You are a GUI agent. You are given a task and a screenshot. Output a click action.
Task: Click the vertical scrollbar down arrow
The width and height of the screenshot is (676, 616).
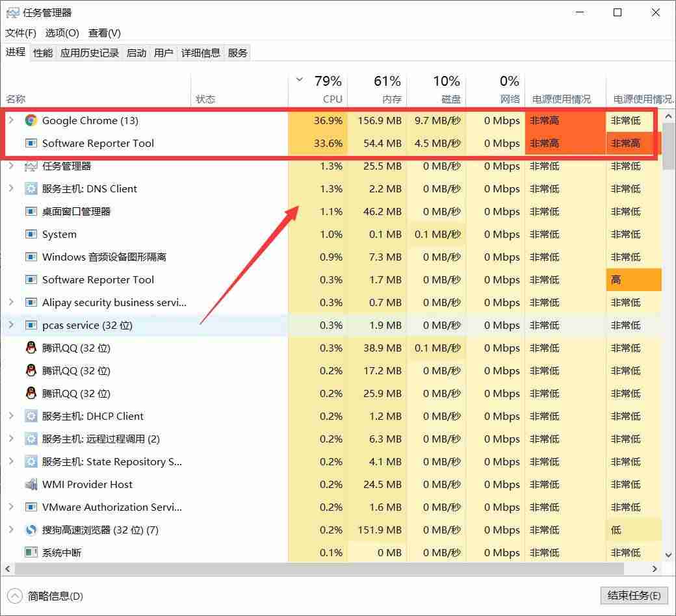tap(668, 555)
